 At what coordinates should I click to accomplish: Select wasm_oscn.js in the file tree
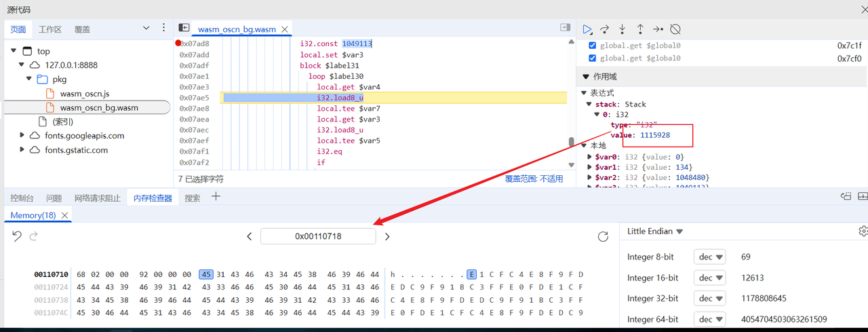coord(85,94)
